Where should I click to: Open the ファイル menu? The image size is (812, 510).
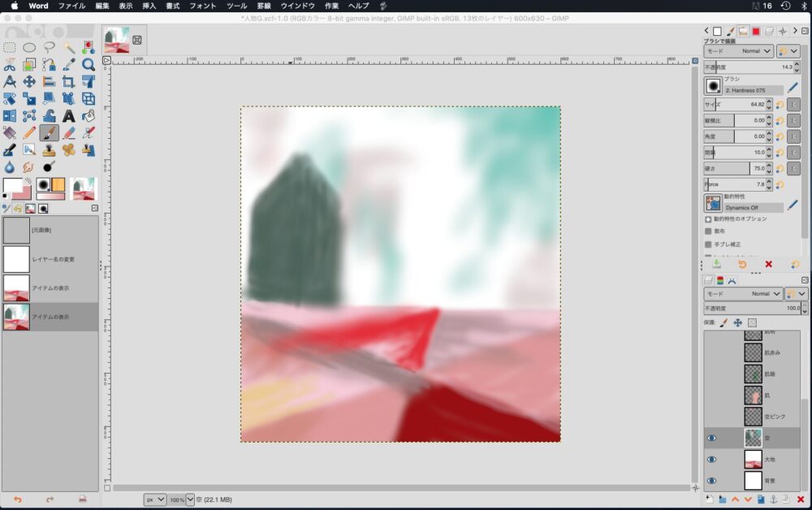[71, 6]
